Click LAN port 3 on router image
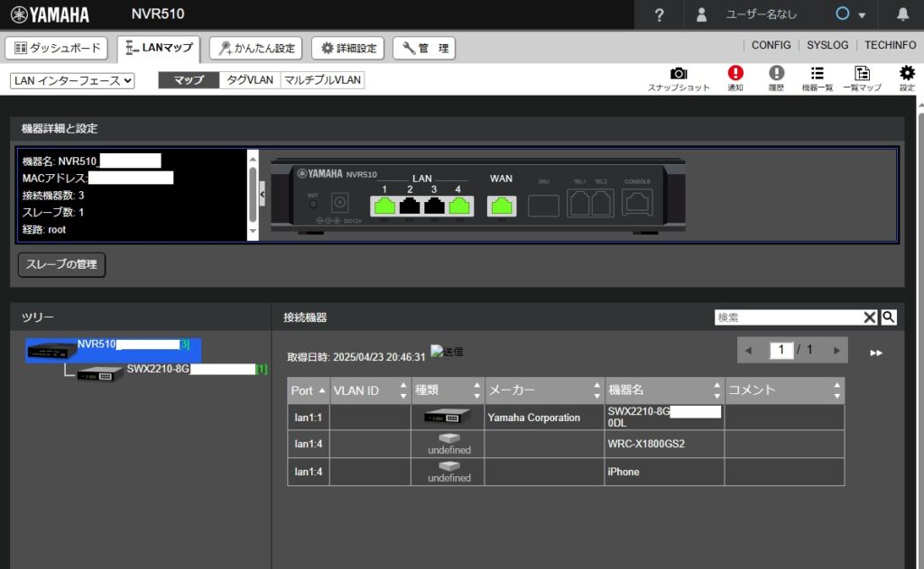 (x=434, y=206)
